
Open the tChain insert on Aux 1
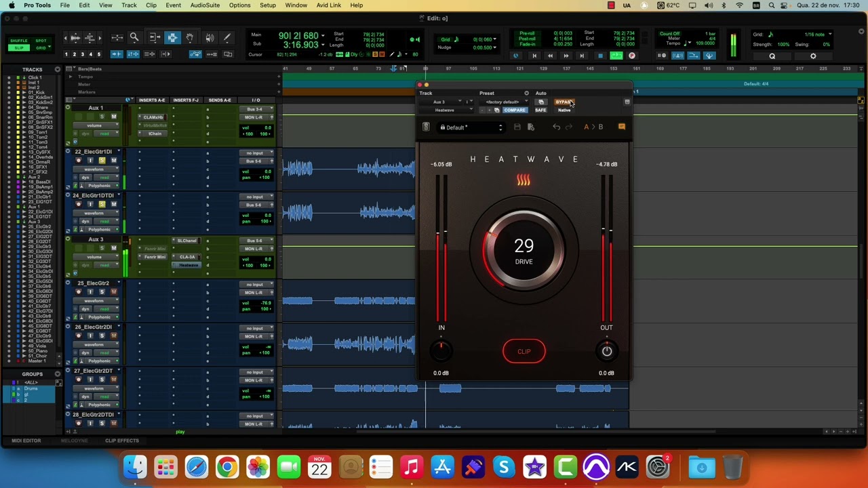[153, 134]
